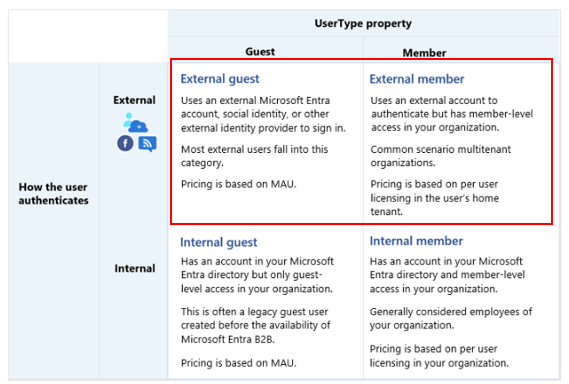Image resolution: width=569 pixels, height=384 pixels.
Task: Click text Most external users fall into this category
Action: pyautogui.click(x=254, y=156)
